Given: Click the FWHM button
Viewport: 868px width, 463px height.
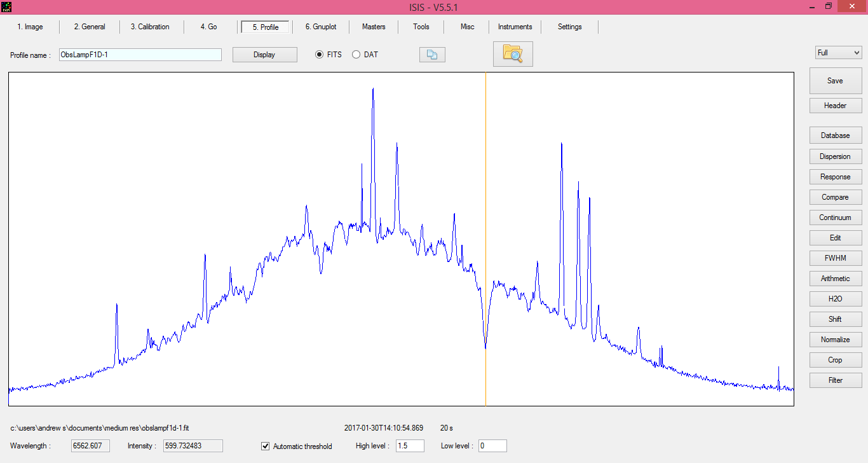Looking at the screenshot, I should pyautogui.click(x=835, y=258).
